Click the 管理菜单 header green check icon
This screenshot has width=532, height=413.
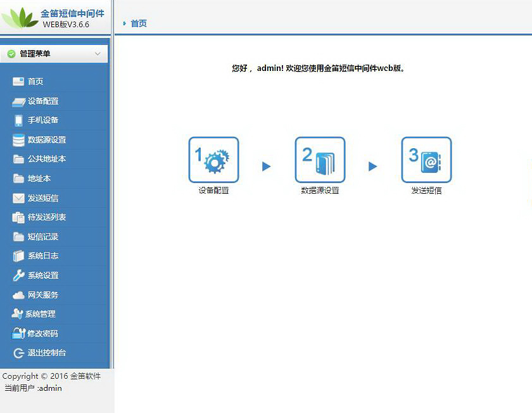point(11,54)
